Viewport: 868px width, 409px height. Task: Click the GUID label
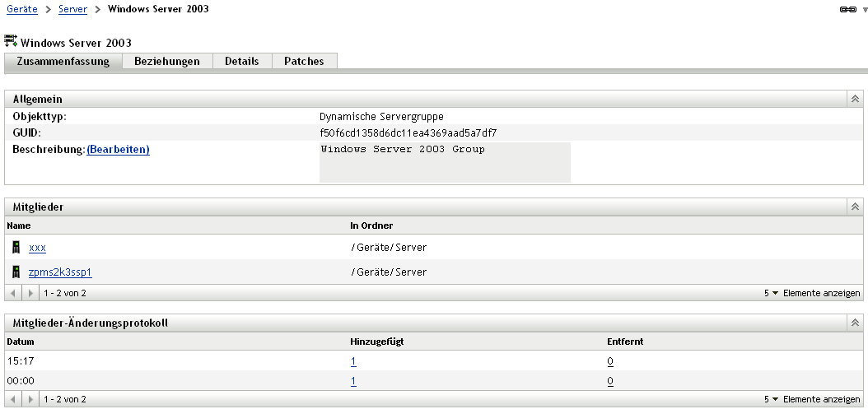point(26,132)
